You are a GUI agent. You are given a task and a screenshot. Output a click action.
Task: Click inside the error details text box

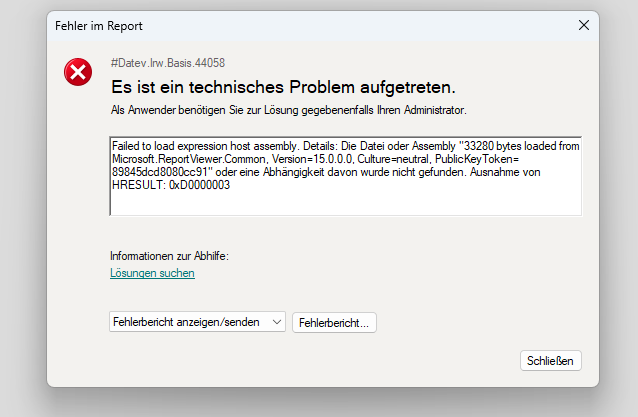coord(345,176)
